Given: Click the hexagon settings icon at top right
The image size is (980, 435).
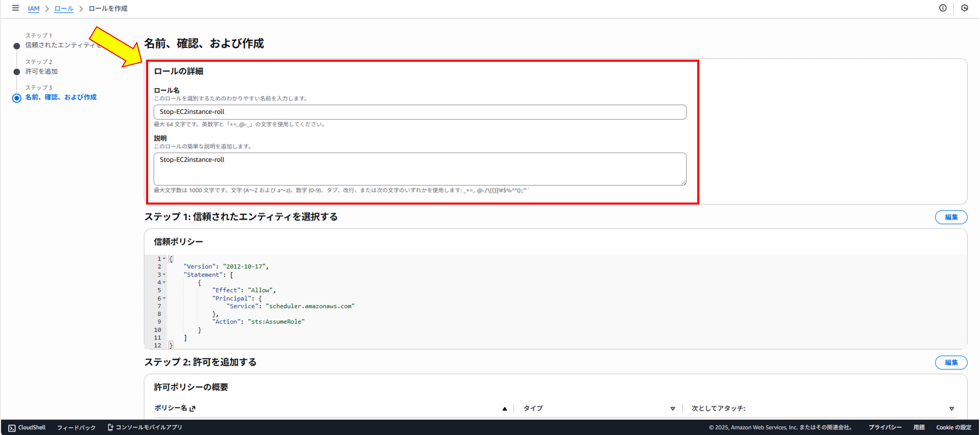Looking at the screenshot, I should coord(964,8).
